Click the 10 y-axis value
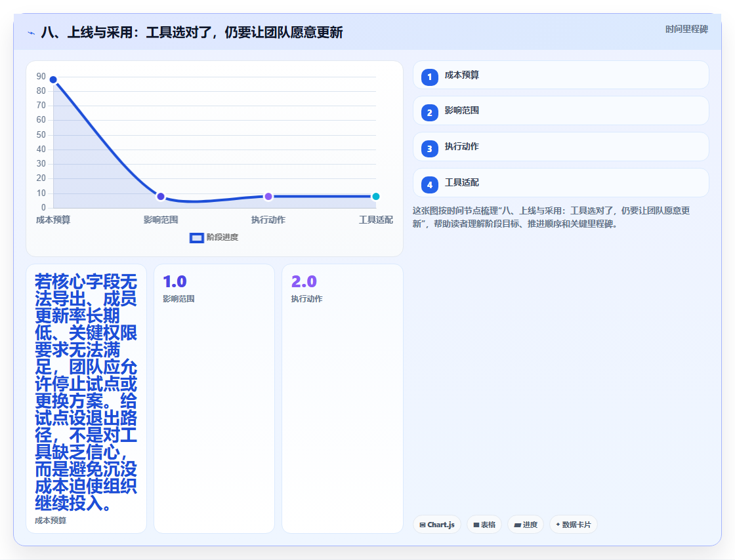 pyautogui.click(x=41, y=193)
